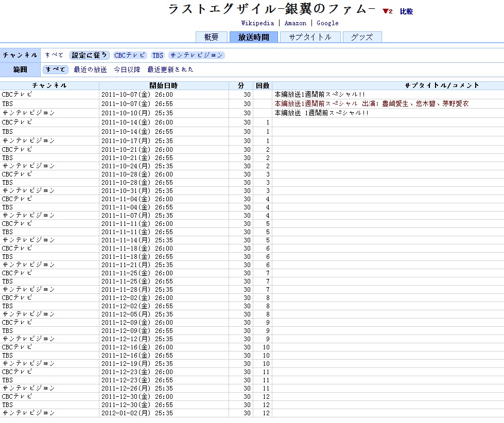This screenshot has height=423, width=504.
Task: Filter by CBCテレビ channel
Action: pyautogui.click(x=130, y=55)
